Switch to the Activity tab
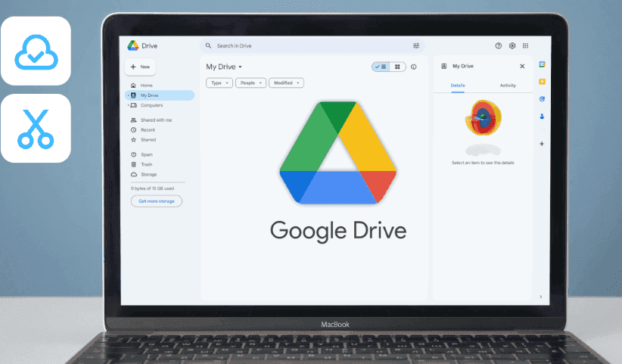 pyautogui.click(x=508, y=86)
